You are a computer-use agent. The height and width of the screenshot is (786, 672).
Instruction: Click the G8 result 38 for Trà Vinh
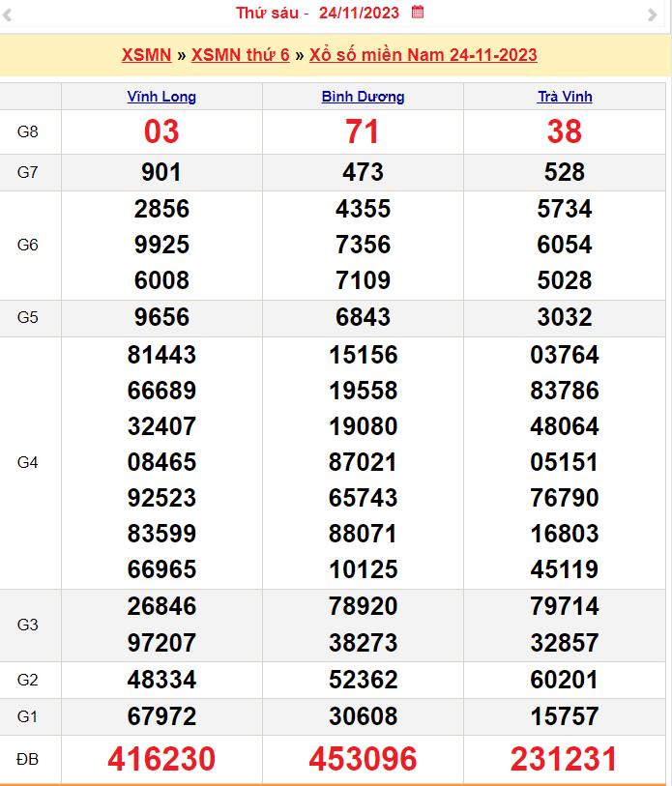click(x=565, y=131)
